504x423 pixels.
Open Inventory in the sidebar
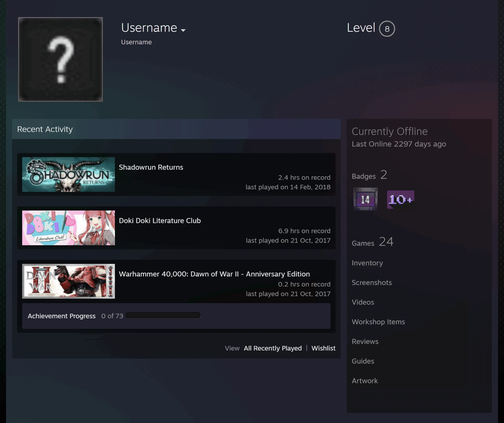[x=367, y=263]
